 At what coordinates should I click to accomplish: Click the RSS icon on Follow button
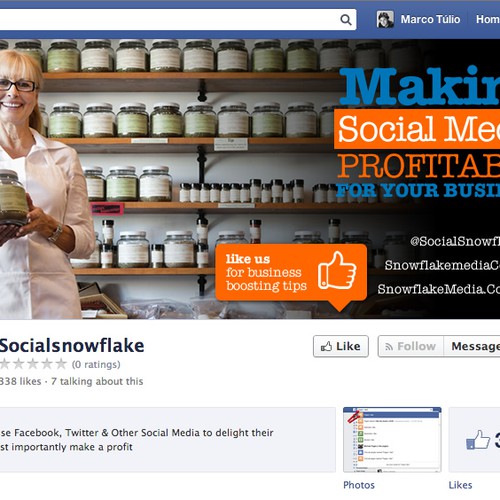click(x=389, y=347)
